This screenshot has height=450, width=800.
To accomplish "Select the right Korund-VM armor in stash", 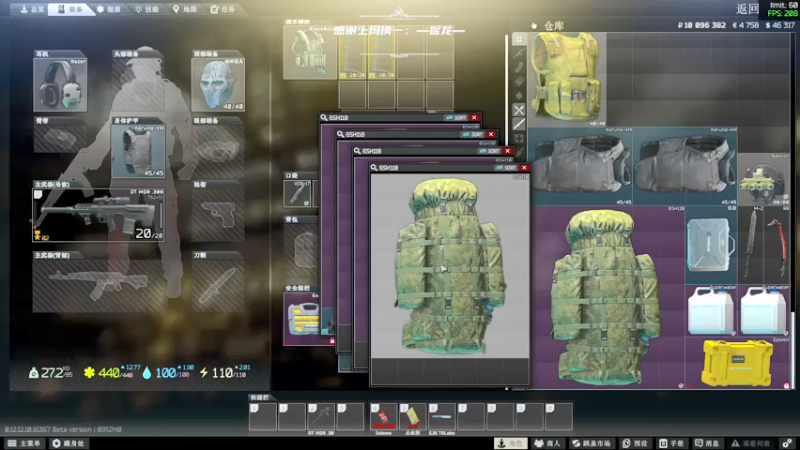I will [x=685, y=166].
